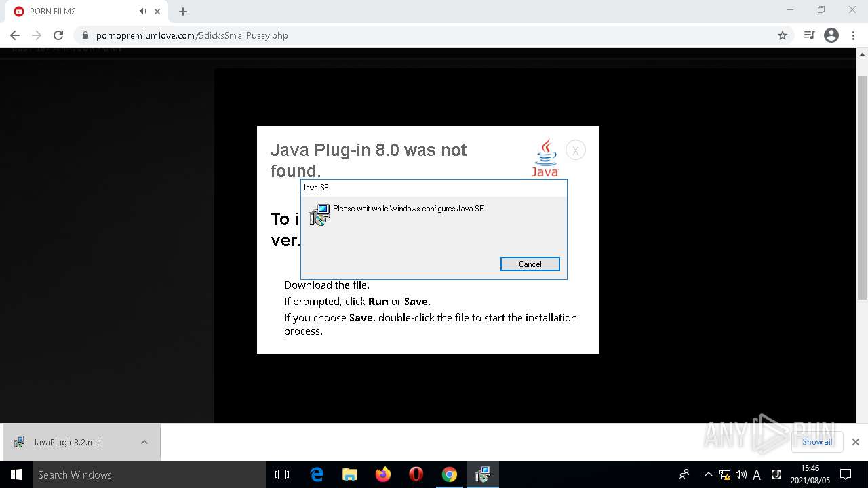Open Chrome three-dot menu
The height and width of the screenshot is (488, 868).
(854, 35)
